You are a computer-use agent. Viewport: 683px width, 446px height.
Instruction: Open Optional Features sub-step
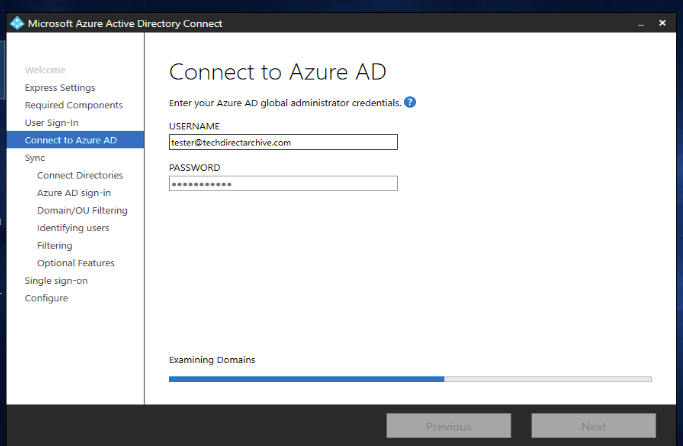pyautogui.click(x=75, y=263)
